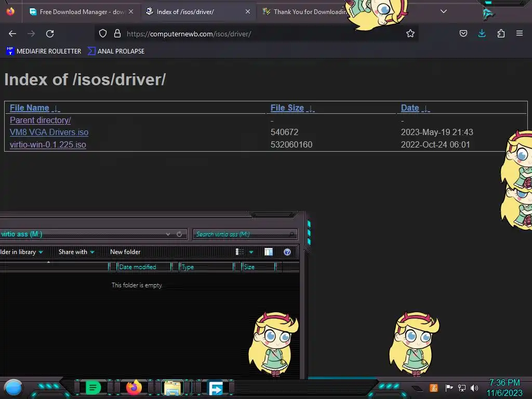532x399 pixels.
Task: Sort listing by File Size
Action: pos(287,108)
